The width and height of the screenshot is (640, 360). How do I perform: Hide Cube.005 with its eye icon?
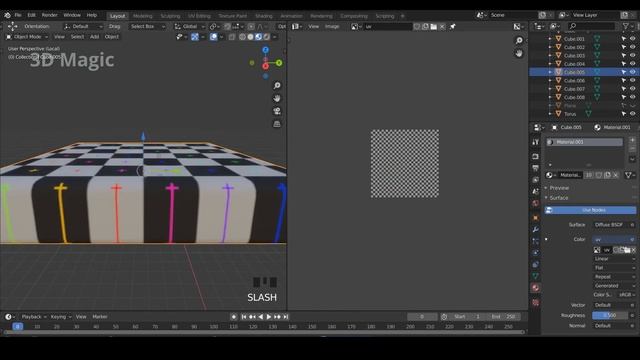(x=632, y=72)
